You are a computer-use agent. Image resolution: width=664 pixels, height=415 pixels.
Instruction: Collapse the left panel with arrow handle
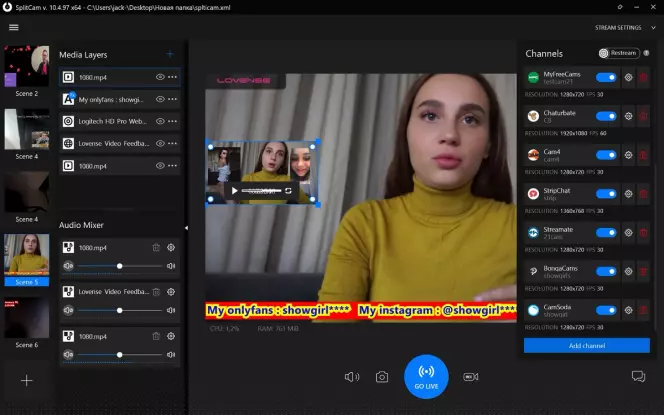pos(186,228)
